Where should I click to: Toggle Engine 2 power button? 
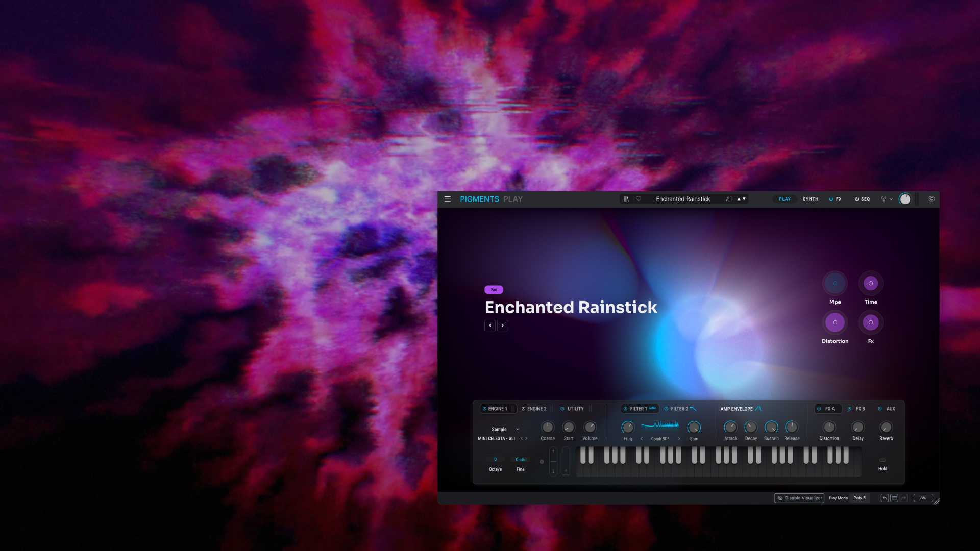point(523,409)
